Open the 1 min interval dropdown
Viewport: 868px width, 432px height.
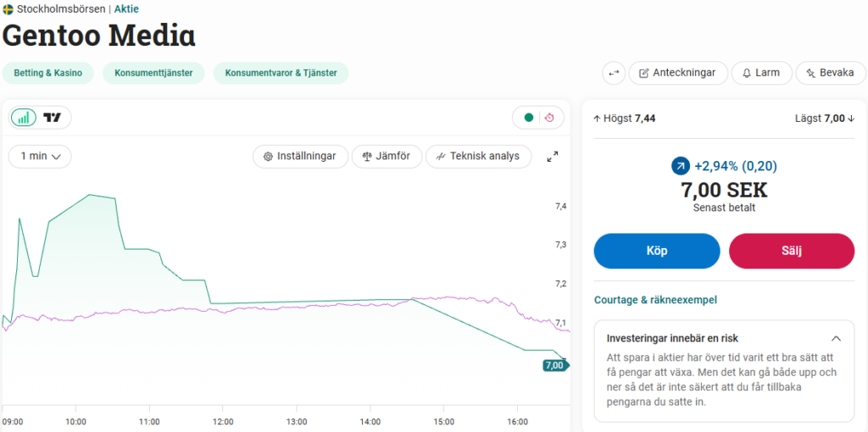(40, 157)
